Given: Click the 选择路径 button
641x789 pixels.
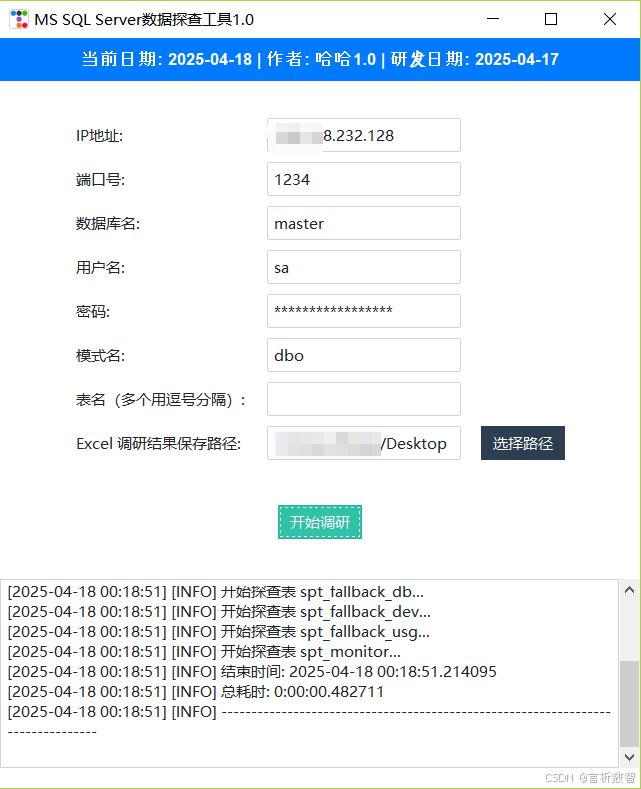Looking at the screenshot, I should (523, 443).
